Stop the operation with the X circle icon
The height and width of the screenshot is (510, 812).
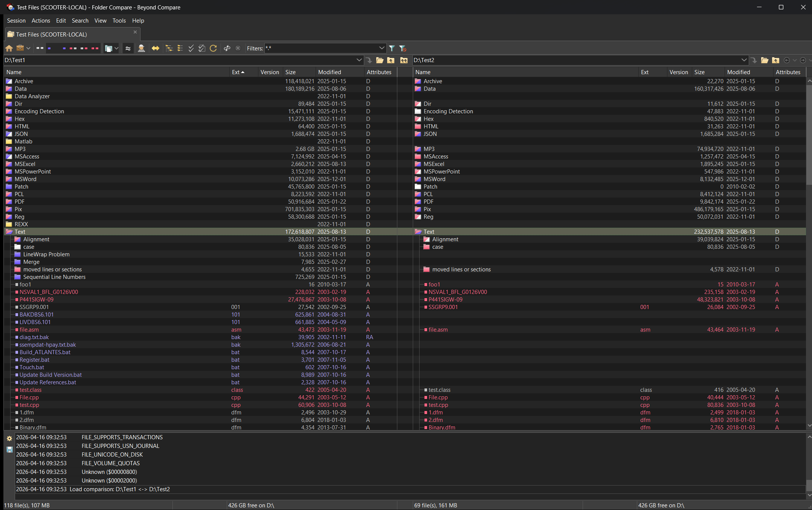(238, 48)
